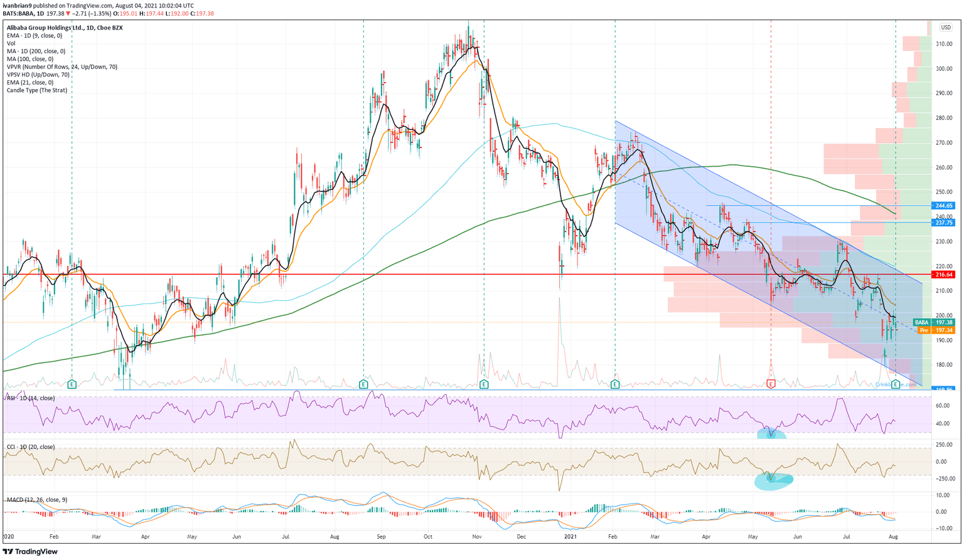The image size is (964, 560).
Task: Click the 280.00 price axis value
Action: pos(945,118)
